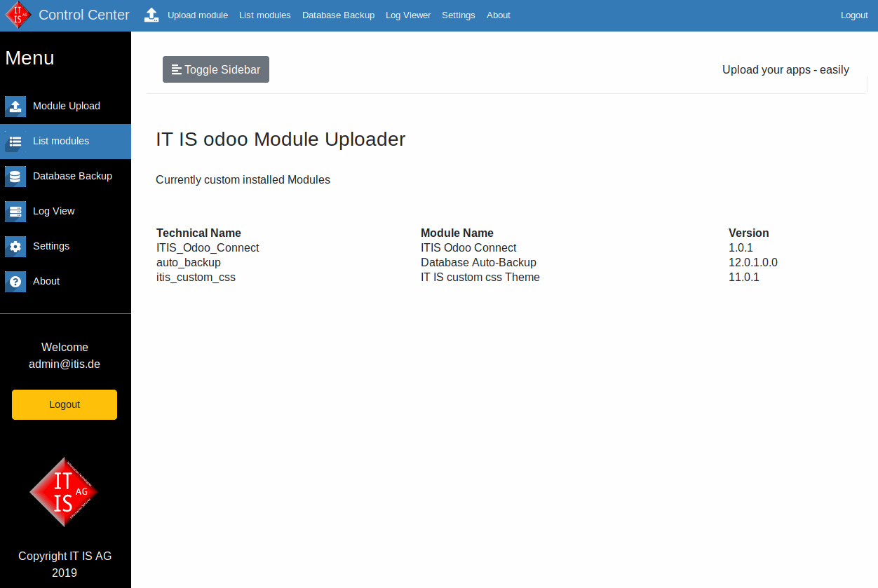Image resolution: width=878 pixels, height=588 pixels.
Task: Click version 12.0.1.0.0 cell
Action: [753, 262]
